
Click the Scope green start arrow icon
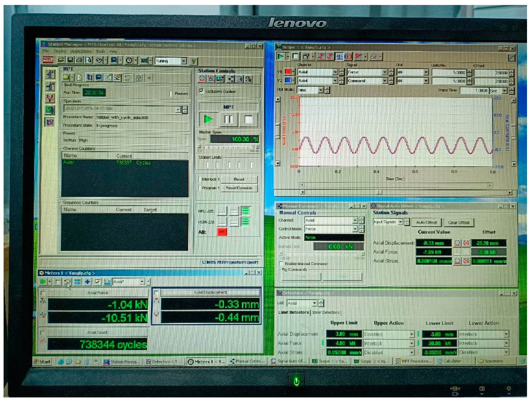click(280, 56)
